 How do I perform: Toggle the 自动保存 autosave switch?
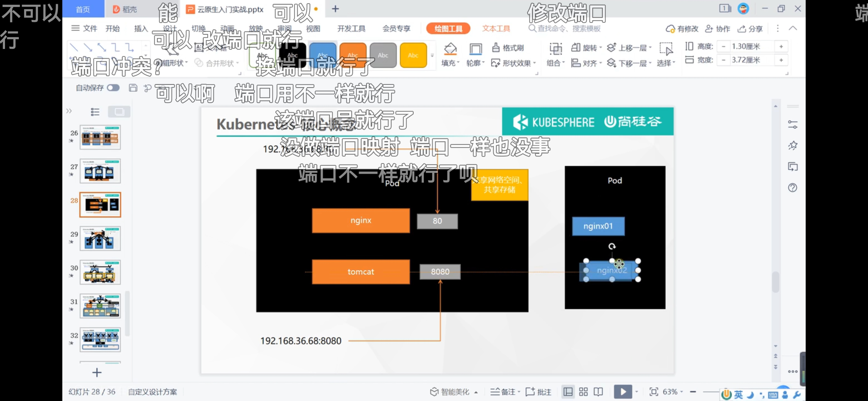click(x=113, y=88)
